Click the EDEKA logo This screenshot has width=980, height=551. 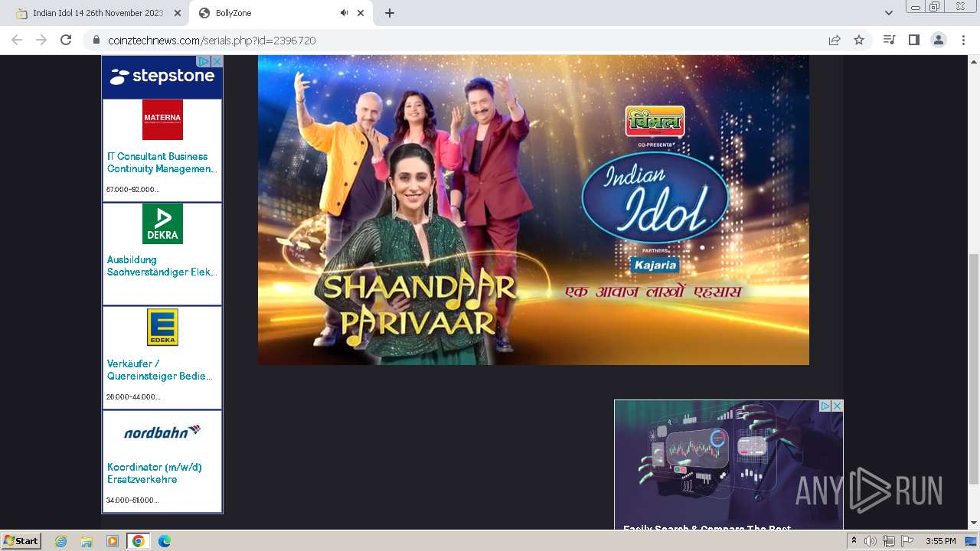tap(162, 327)
